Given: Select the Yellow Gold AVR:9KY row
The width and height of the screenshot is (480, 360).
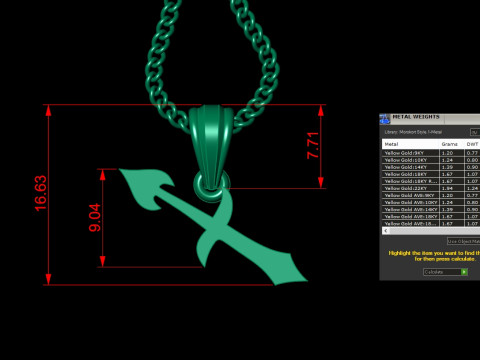Looking at the screenshot, I should pos(431,195).
